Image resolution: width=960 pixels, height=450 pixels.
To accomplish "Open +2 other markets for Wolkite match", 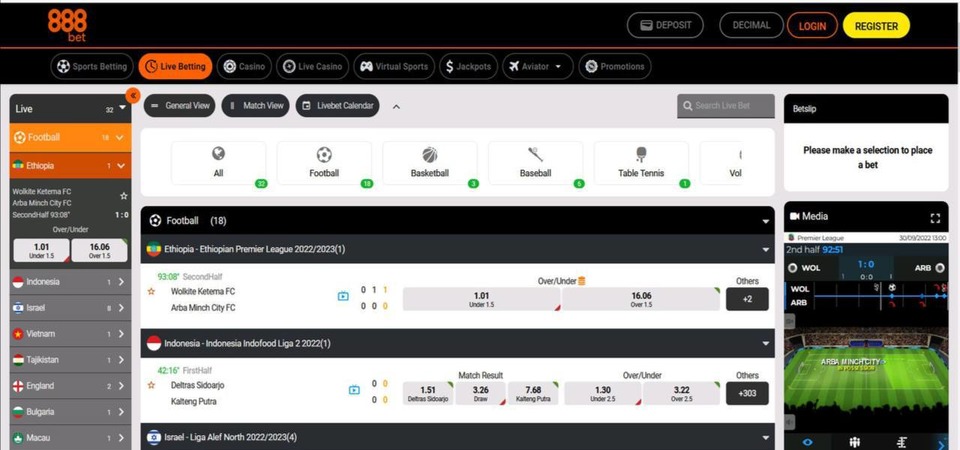I will [x=747, y=299].
